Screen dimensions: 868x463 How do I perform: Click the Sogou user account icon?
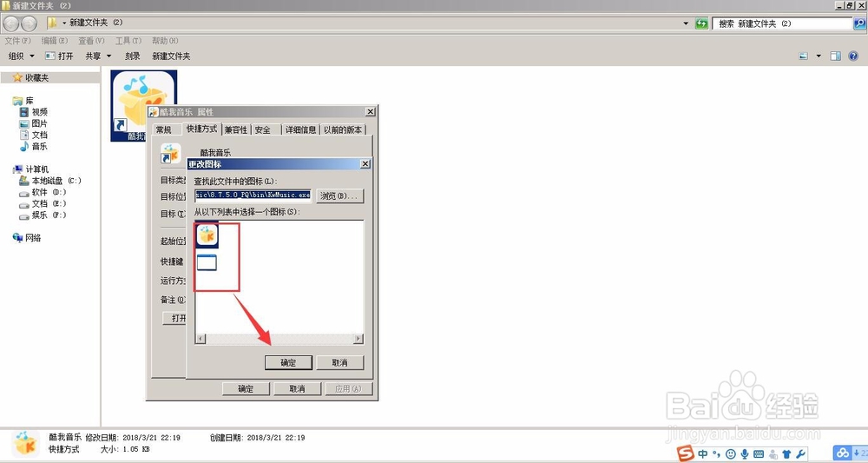(x=773, y=454)
